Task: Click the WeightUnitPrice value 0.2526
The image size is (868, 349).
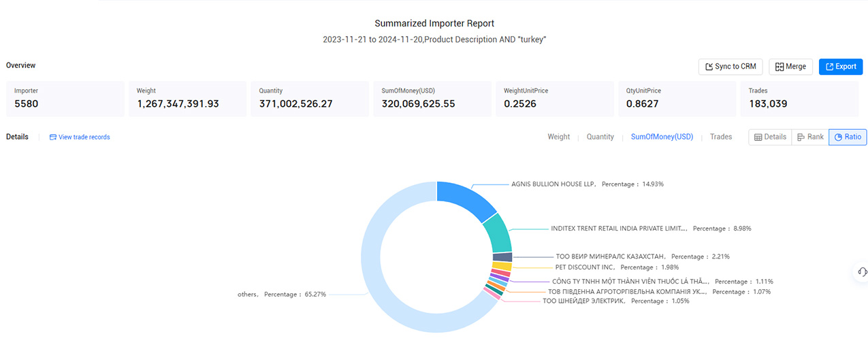Action: [519, 104]
